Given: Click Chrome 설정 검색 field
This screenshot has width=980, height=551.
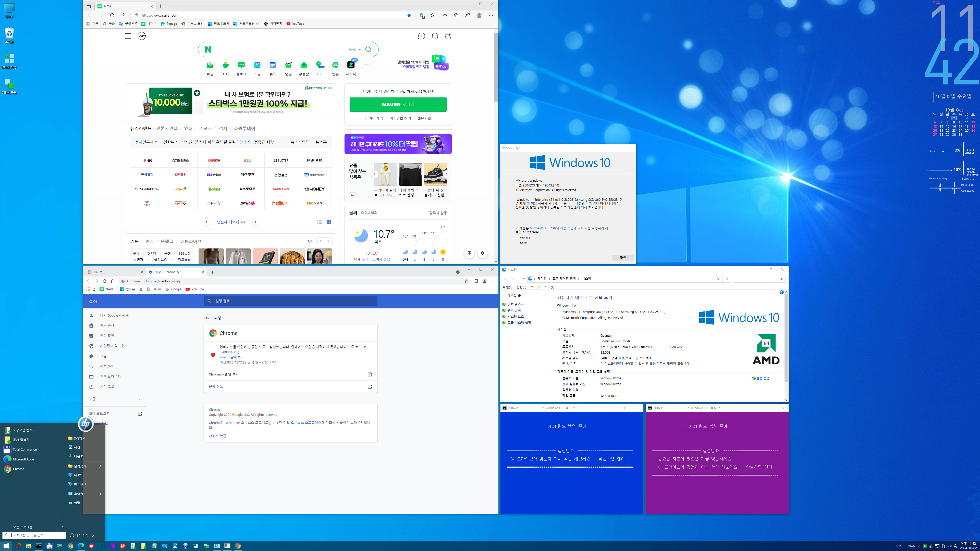Looking at the screenshot, I should 291,301.
